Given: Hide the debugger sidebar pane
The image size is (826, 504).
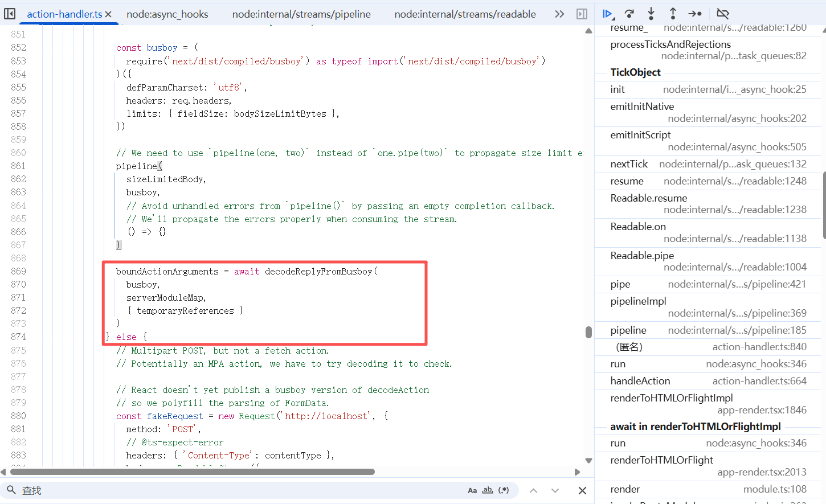Looking at the screenshot, I should point(582,14).
